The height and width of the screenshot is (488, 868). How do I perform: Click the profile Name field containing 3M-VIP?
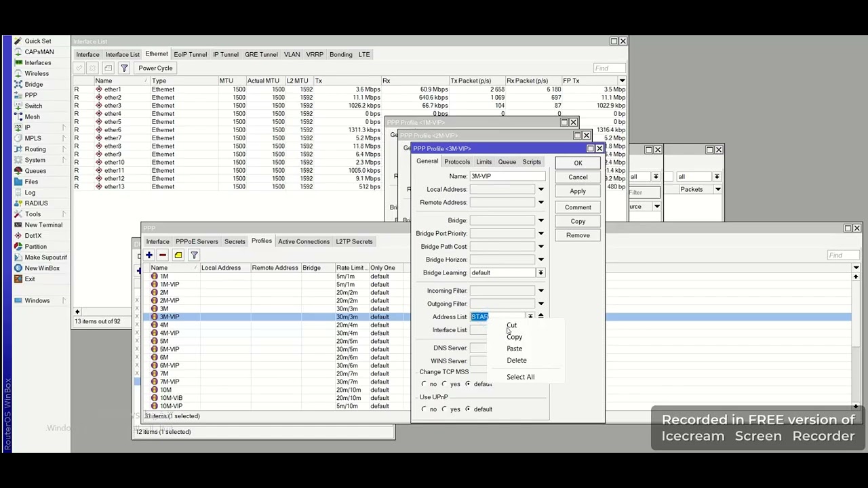pyautogui.click(x=507, y=176)
